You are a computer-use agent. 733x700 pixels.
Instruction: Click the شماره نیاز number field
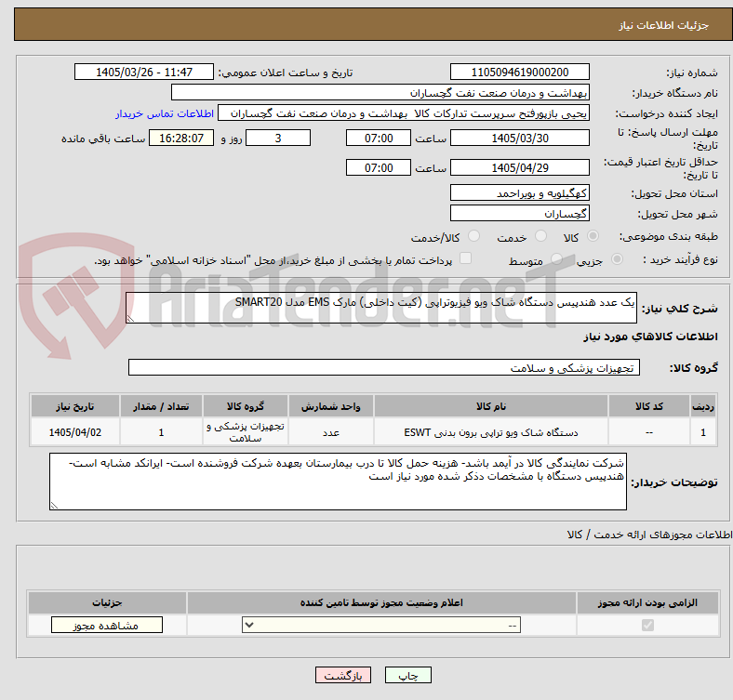click(x=519, y=73)
